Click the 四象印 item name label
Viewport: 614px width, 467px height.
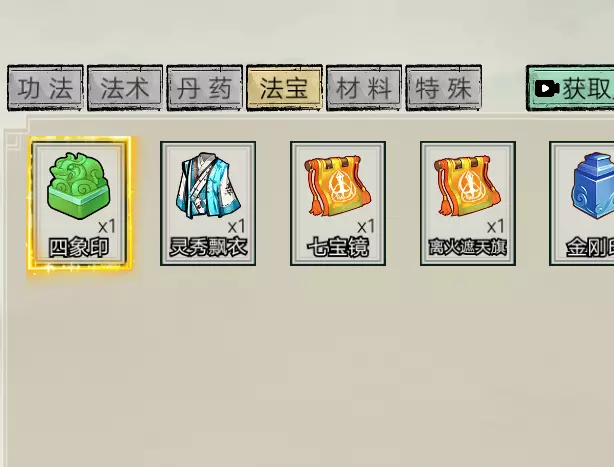(x=79, y=248)
